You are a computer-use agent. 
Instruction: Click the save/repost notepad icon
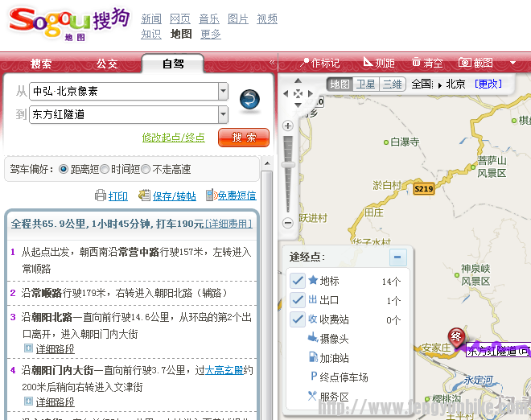[145, 195]
